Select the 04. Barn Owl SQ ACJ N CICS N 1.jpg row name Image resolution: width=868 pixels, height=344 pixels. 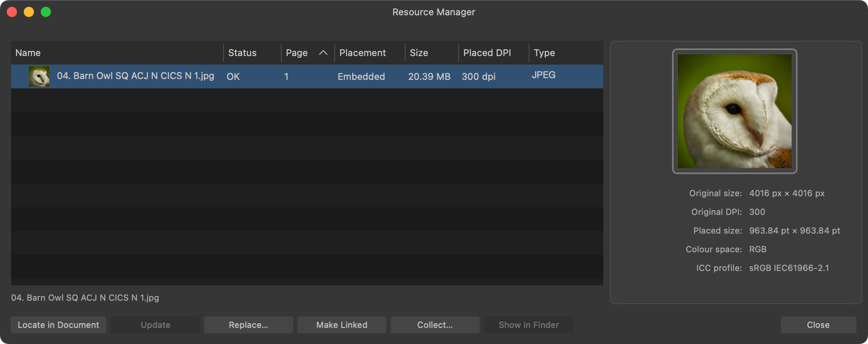tap(135, 76)
